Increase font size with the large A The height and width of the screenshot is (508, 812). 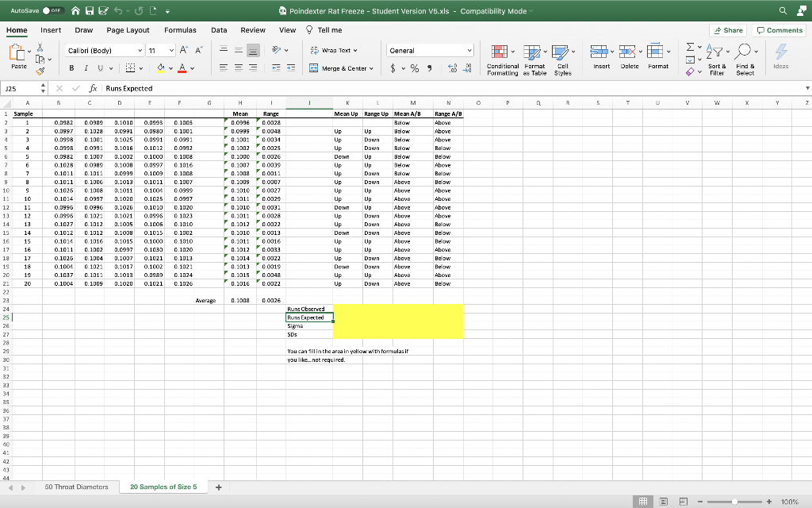tap(184, 50)
